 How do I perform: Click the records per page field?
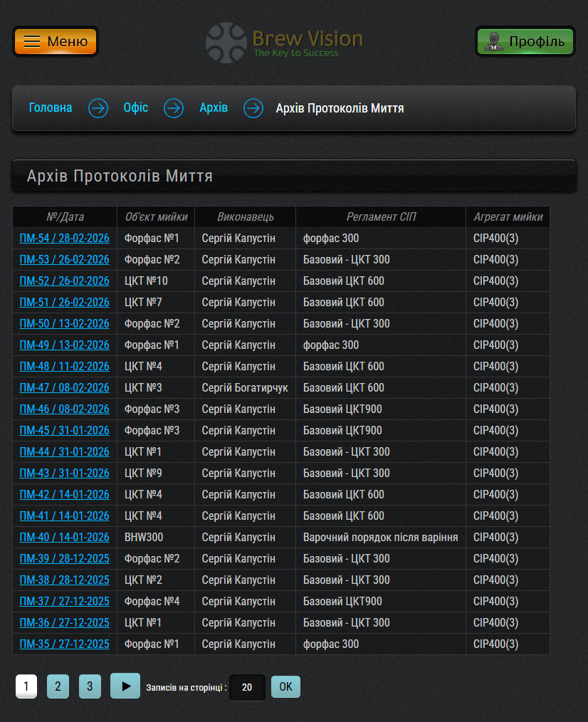coord(247,688)
